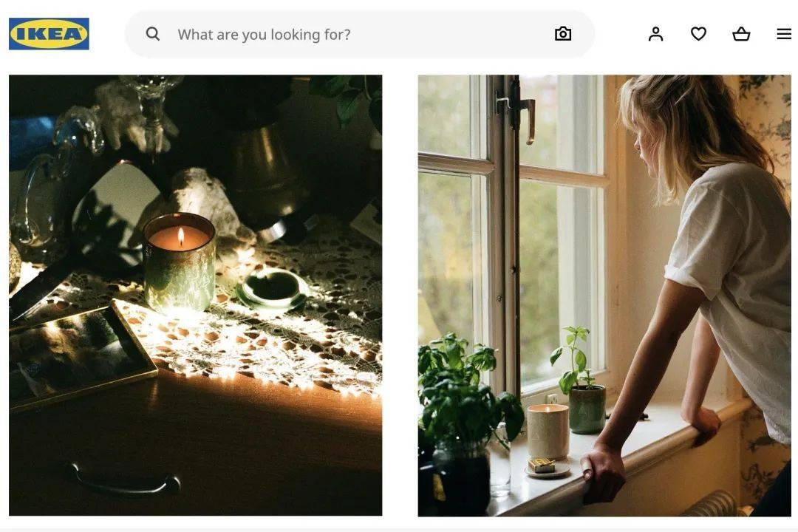Viewport: 798px width, 532px height.
Task: Select the green candle lid on the doily
Action: coord(273,289)
